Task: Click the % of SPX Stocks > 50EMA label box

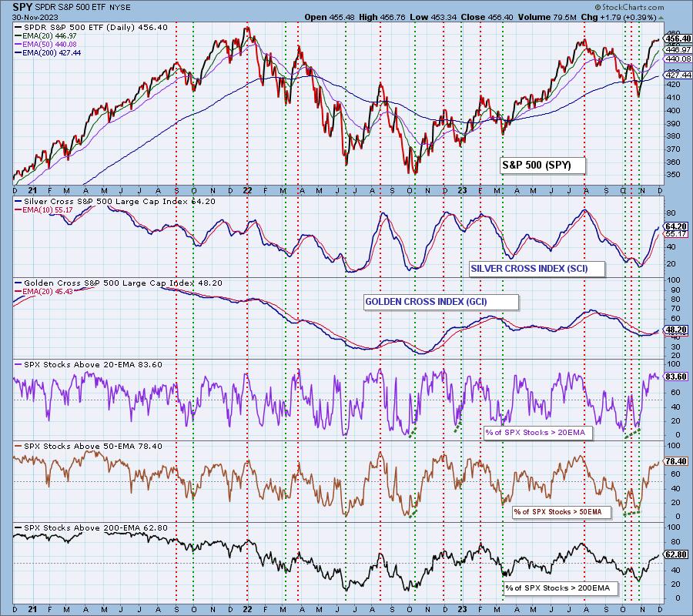Action: pos(562,512)
